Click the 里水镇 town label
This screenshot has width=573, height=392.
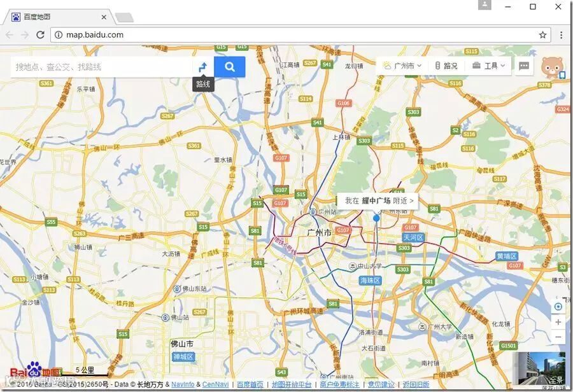point(223,160)
